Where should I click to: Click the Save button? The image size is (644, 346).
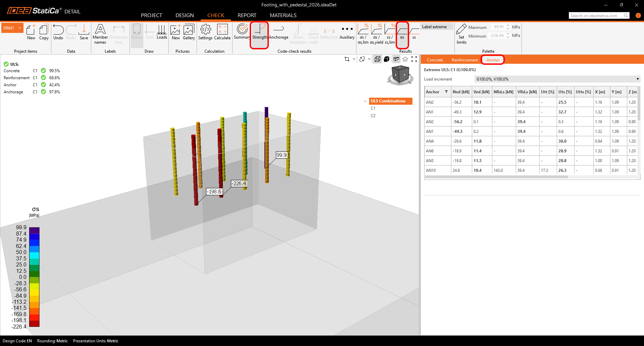coord(84,32)
